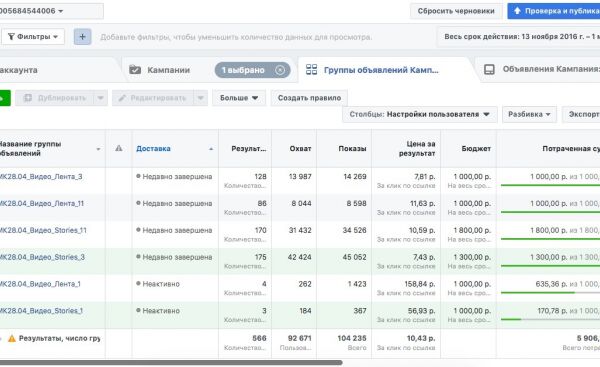Image resolution: width=600 pixels, height=367 pixels.
Task: Open ad set MK28.04_Видео_Stories_3
Action: click(42, 257)
